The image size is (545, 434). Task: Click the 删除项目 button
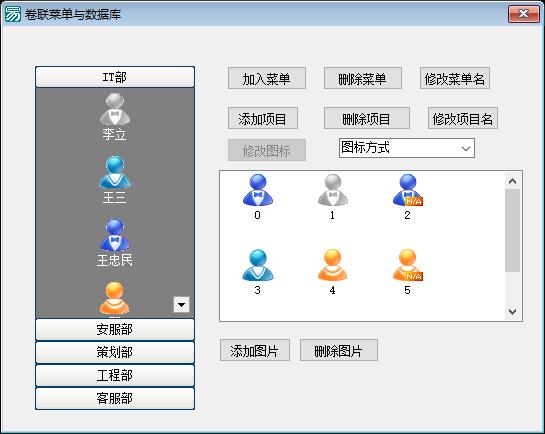click(x=366, y=118)
